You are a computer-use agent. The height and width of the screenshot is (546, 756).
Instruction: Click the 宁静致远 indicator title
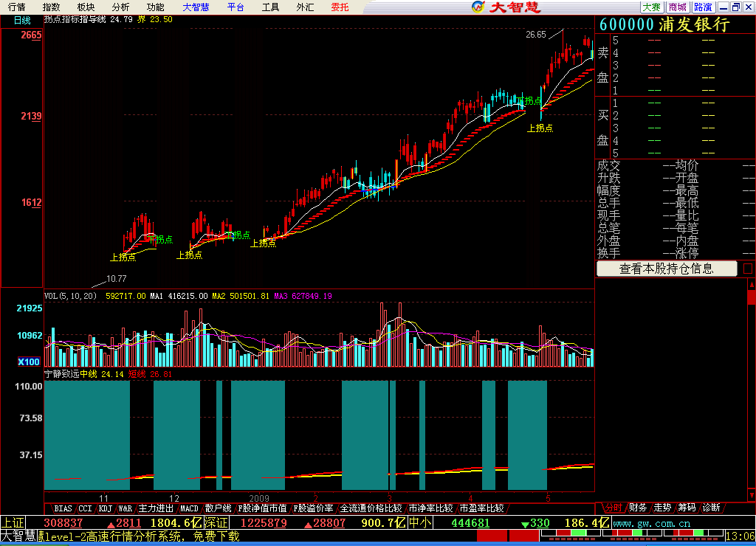click(x=62, y=374)
